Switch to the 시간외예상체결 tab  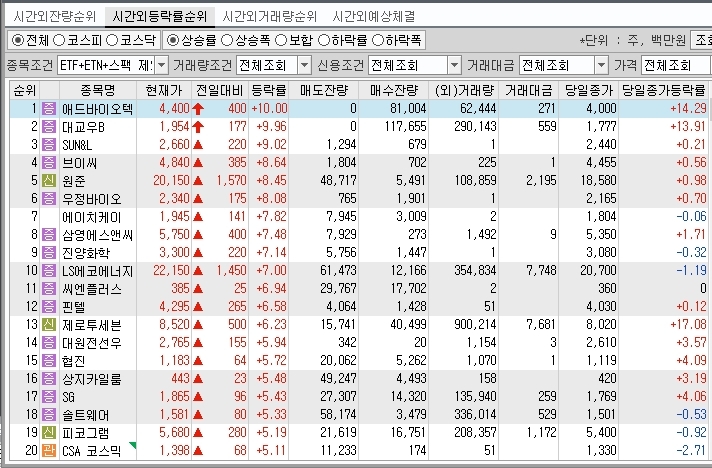[374, 17]
